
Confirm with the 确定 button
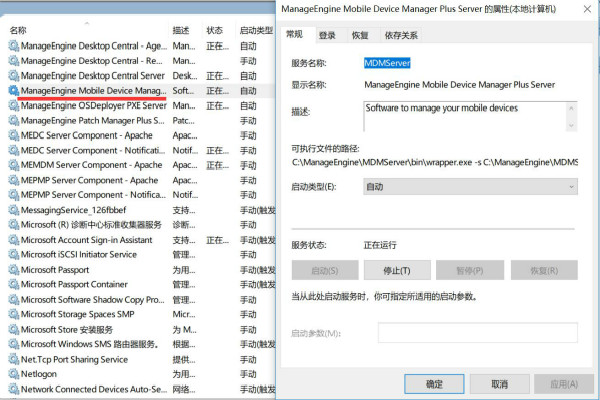tap(434, 384)
